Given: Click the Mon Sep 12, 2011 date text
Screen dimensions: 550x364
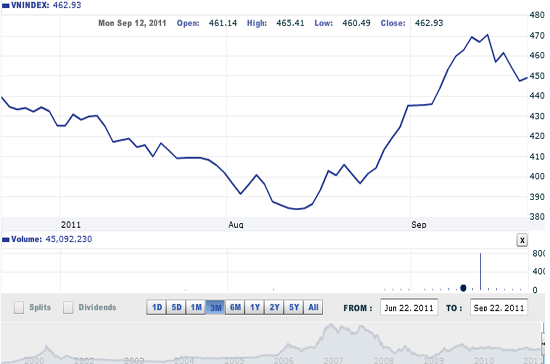Looking at the screenshot, I should 132,23.
